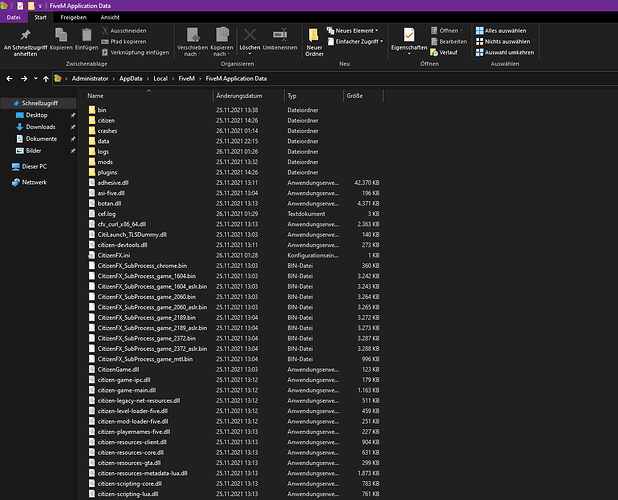Select the bin folder icon
This screenshot has width=618, height=500.
click(x=92, y=110)
